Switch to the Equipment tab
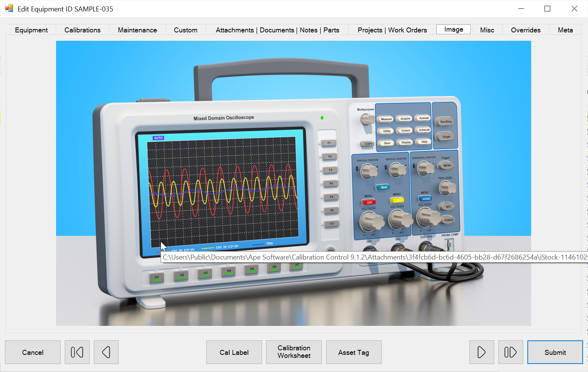Image resolution: width=588 pixels, height=372 pixels. (31, 30)
